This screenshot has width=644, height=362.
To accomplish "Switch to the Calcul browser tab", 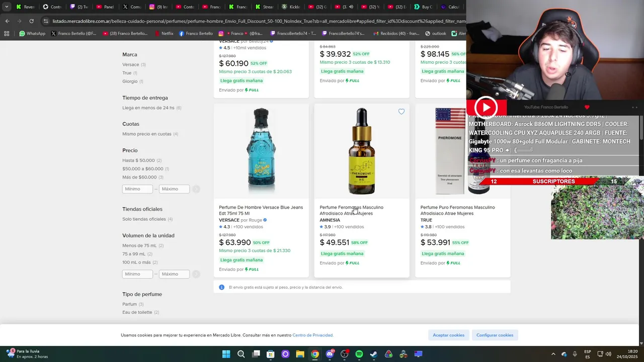I will 450,7.
